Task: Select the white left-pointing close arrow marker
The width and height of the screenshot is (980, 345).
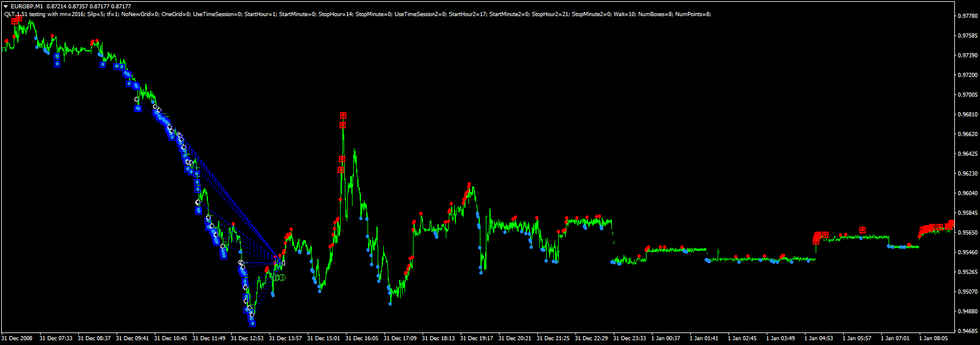Action: click(x=282, y=262)
